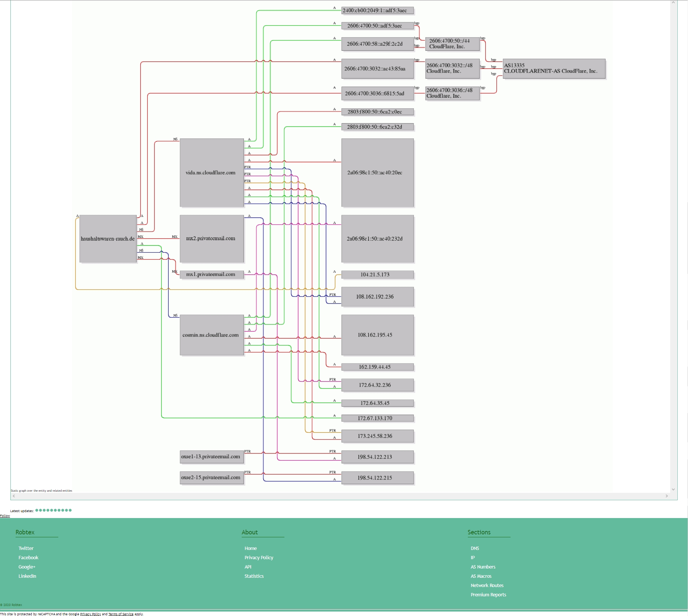688x616 pixels.
Task: Click the graph's scroll-up arrow
Action: pos(673,3)
